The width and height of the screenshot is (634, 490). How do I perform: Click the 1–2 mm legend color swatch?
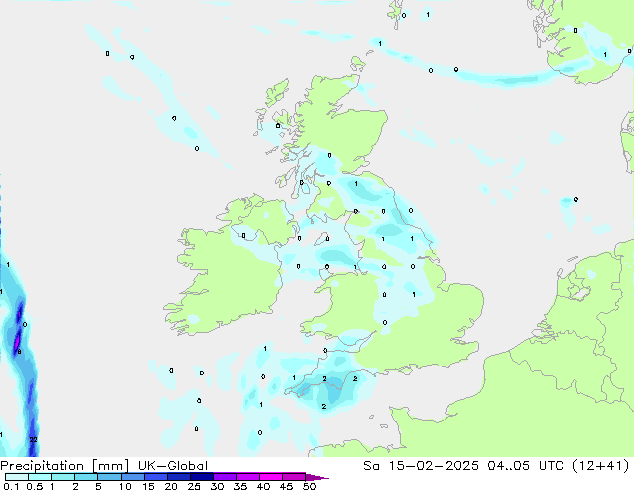coord(63,477)
